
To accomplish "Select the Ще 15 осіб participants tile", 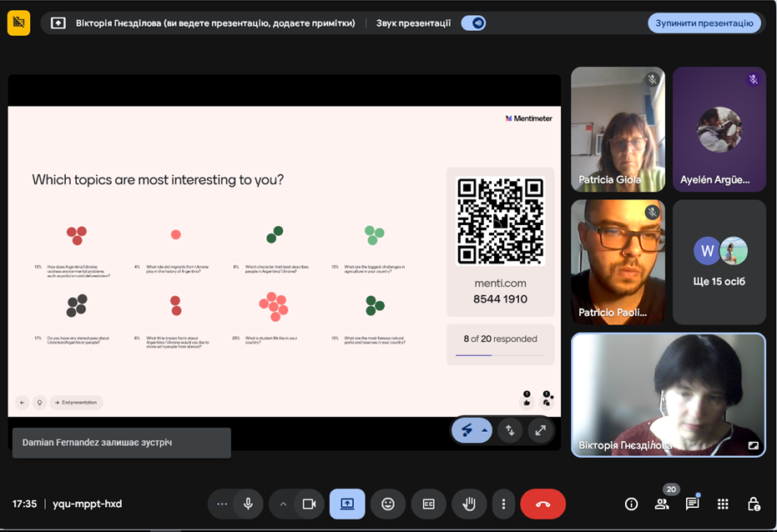I will tap(719, 262).
